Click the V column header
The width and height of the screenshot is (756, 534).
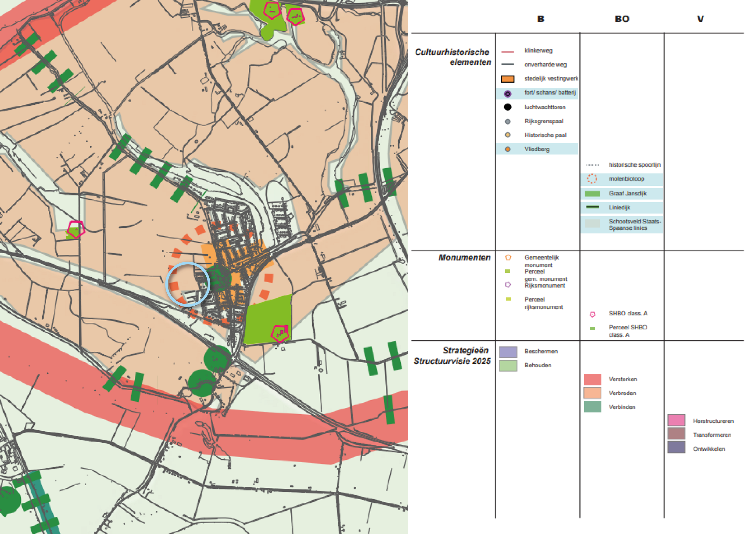pyautogui.click(x=700, y=19)
